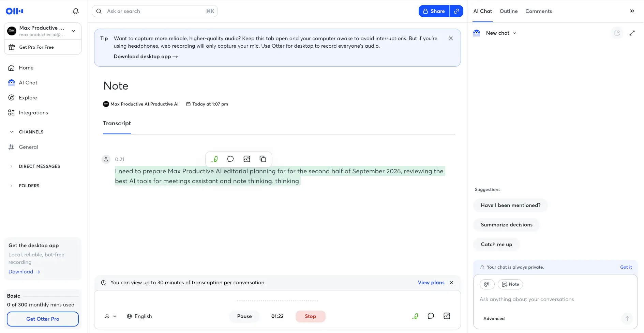The image size is (644, 333).
Task: Click the @ mention button in chat
Action: pos(487,284)
